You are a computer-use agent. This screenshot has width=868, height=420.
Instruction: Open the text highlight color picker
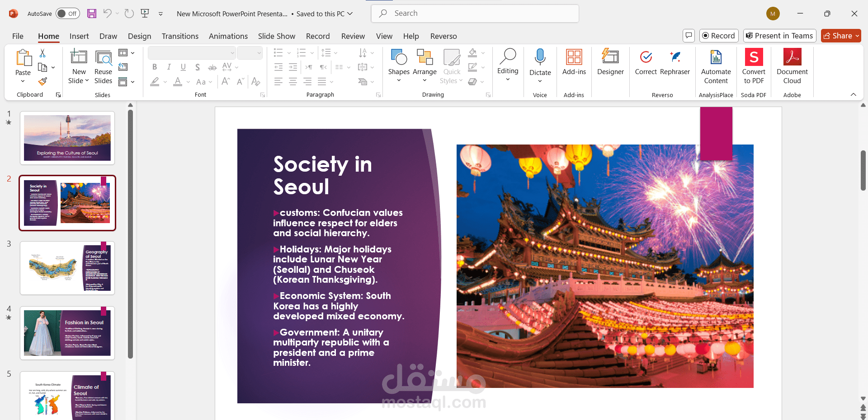155,82
